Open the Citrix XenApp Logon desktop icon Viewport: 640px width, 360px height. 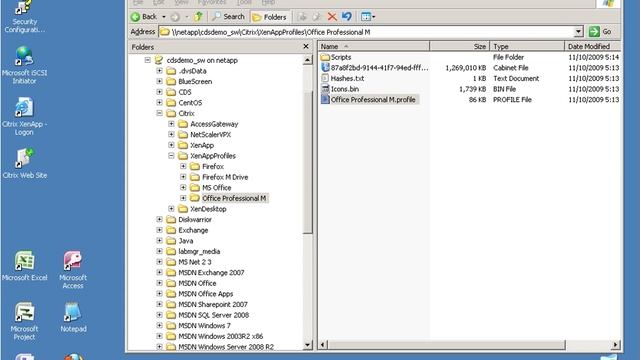coord(24,117)
